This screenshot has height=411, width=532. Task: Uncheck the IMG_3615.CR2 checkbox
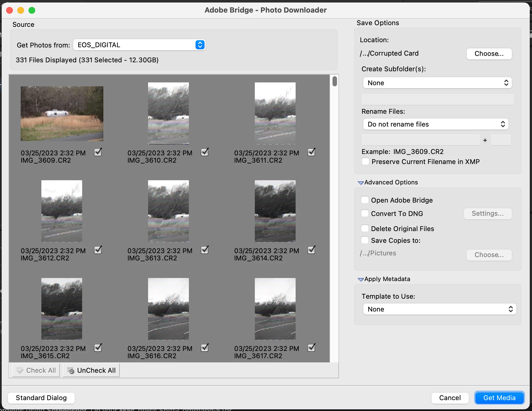pyautogui.click(x=98, y=348)
